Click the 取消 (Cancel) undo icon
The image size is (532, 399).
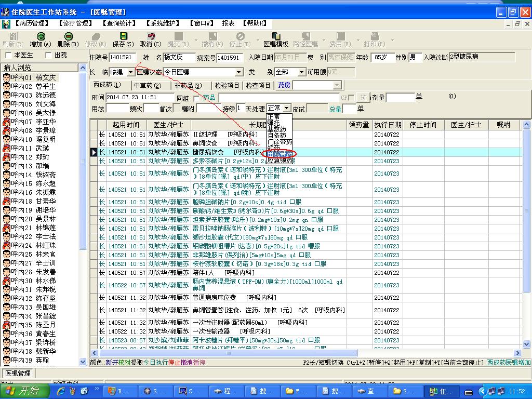point(150,36)
